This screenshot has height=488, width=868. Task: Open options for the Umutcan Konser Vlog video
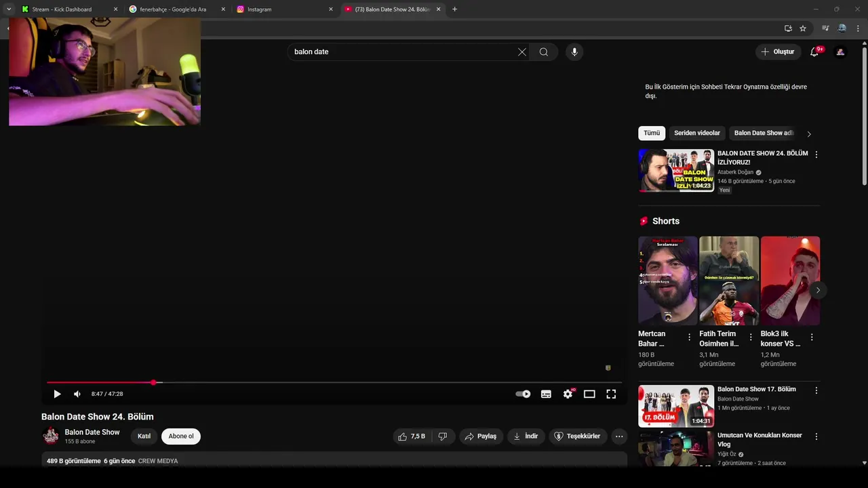coord(816,436)
